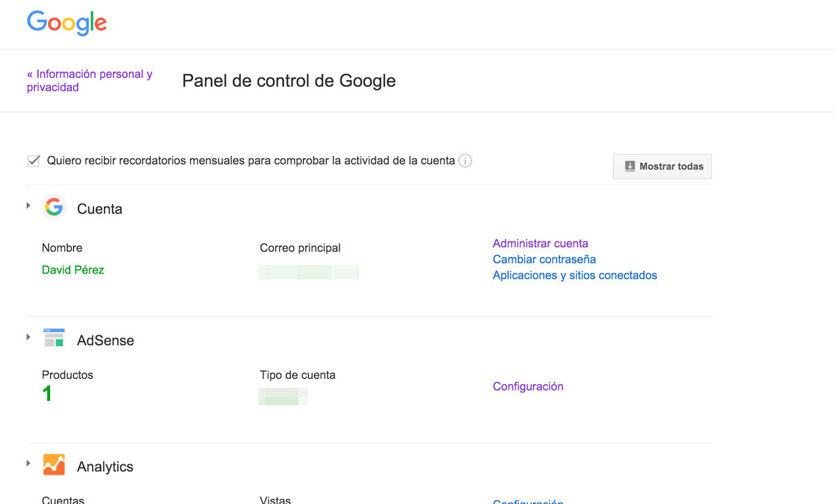Click the info icon beside reminders text

click(x=465, y=161)
